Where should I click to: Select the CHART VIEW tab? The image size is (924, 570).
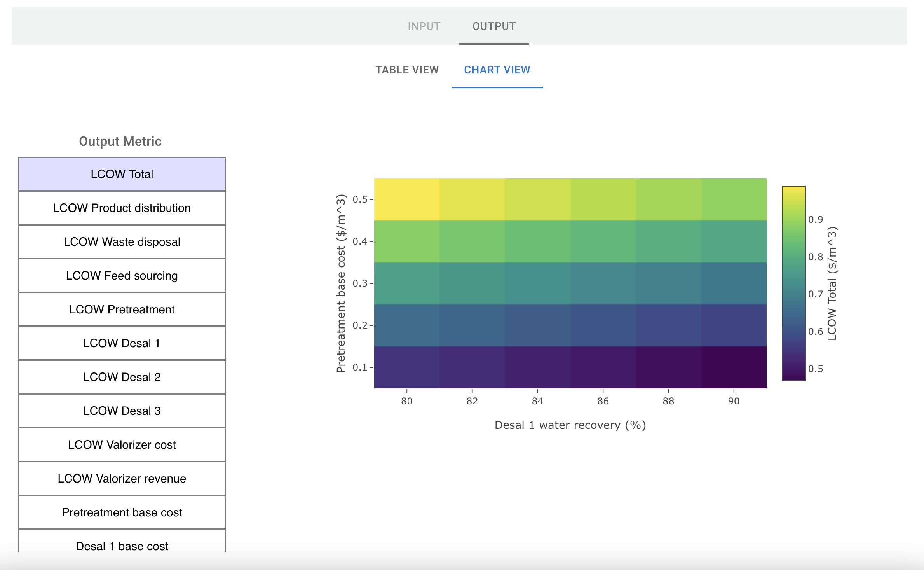[x=497, y=70]
